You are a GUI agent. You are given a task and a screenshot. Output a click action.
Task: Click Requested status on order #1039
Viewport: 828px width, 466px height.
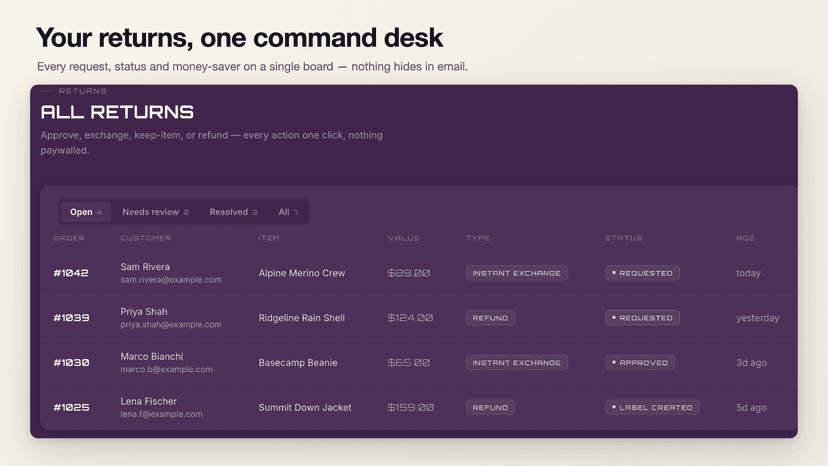(x=642, y=318)
